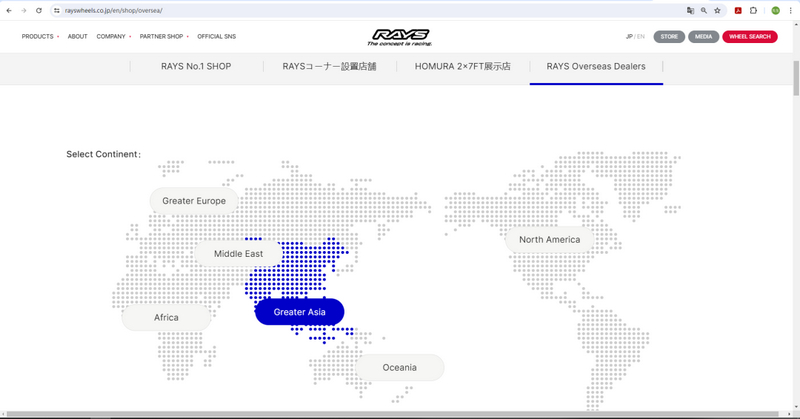Select the Greater Europe continent
800x419 pixels.
(x=194, y=201)
